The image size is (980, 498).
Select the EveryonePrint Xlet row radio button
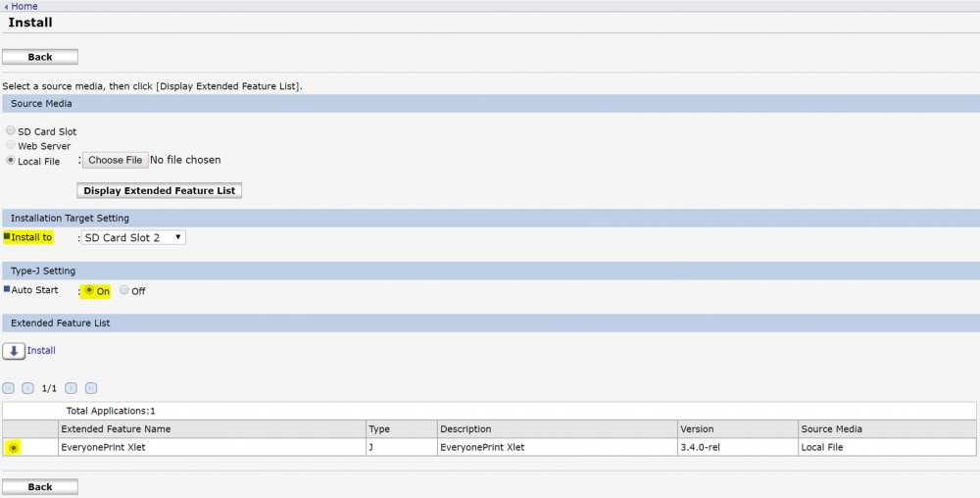[x=13, y=447]
